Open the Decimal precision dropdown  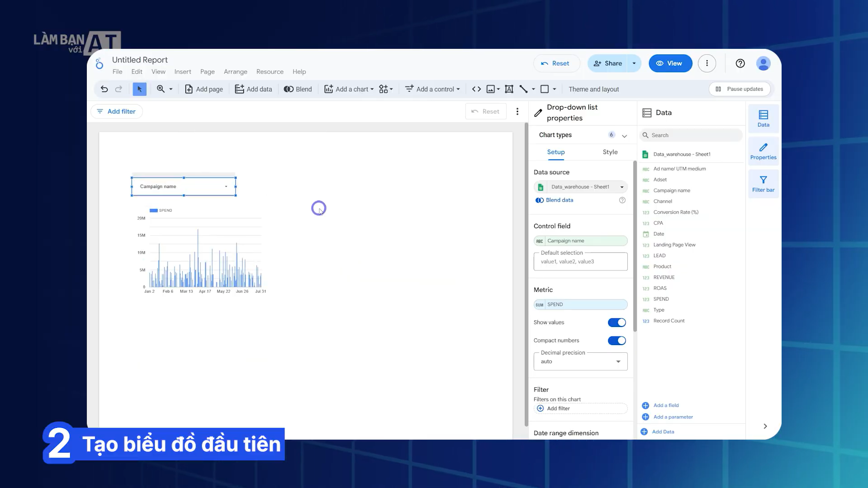click(580, 361)
